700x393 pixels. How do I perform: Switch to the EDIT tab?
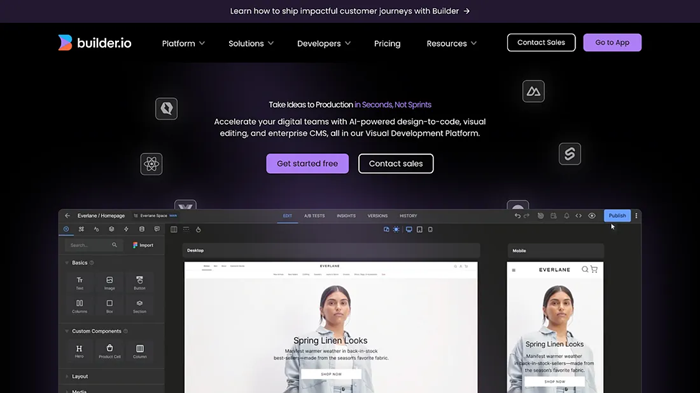(x=288, y=216)
